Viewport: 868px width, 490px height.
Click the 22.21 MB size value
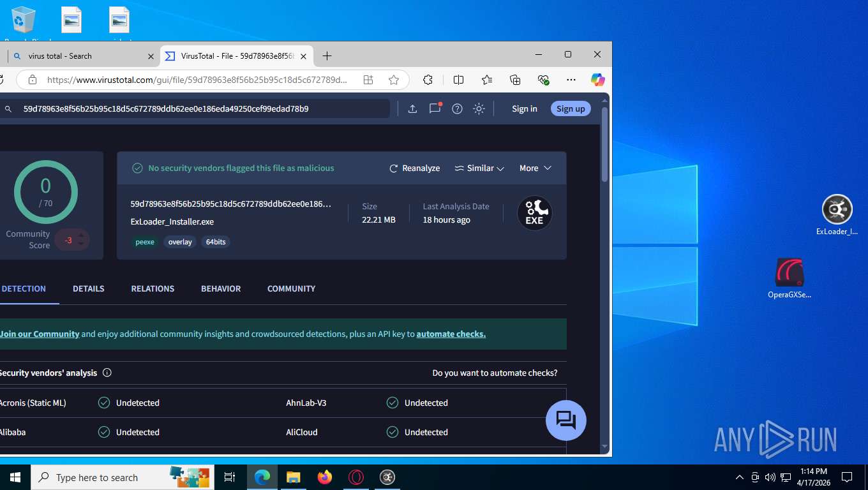pyautogui.click(x=378, y=219)
